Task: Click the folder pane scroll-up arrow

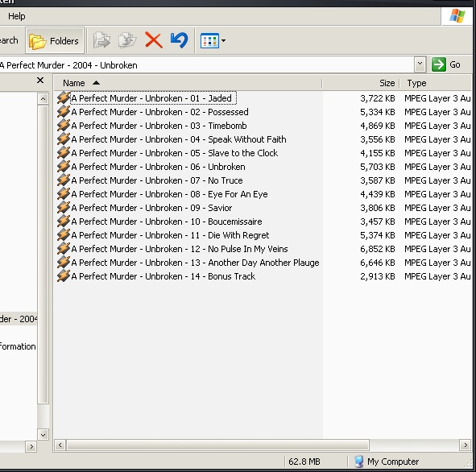Action: click(43, 98)
